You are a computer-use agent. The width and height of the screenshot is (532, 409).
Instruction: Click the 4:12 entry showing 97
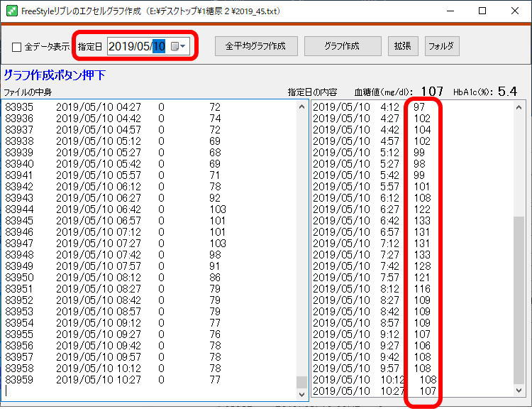369,107
